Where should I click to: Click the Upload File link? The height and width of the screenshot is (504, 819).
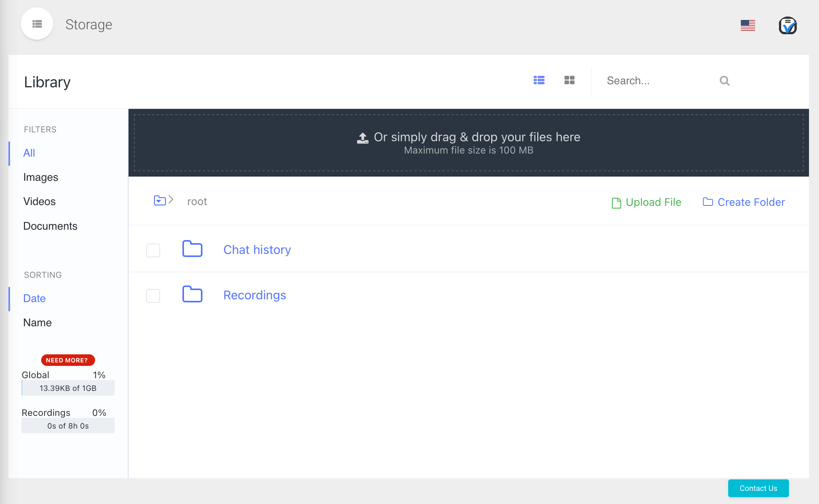tap(646, 202)
